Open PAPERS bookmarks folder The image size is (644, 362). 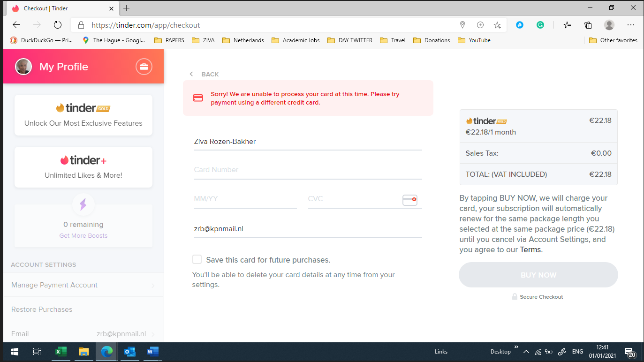[169, 40]
